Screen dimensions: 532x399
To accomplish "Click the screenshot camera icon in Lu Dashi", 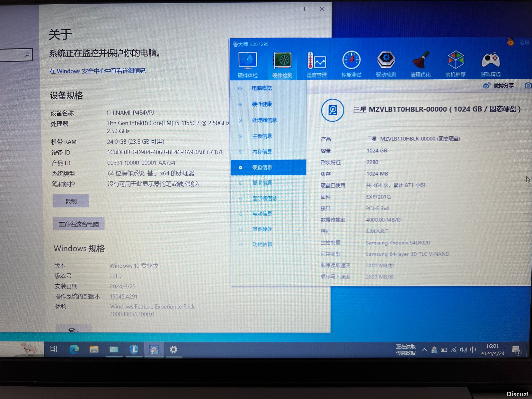I will click(528, 85).
